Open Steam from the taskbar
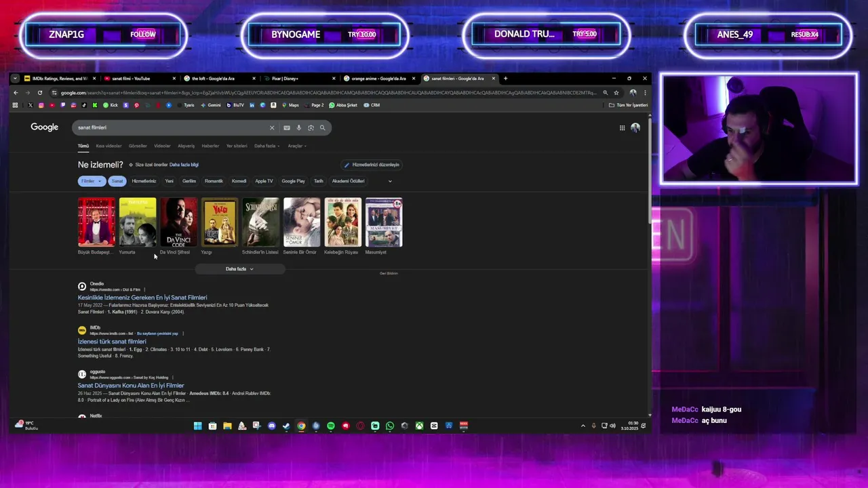The image size is (868, 488). pos(286,426)
